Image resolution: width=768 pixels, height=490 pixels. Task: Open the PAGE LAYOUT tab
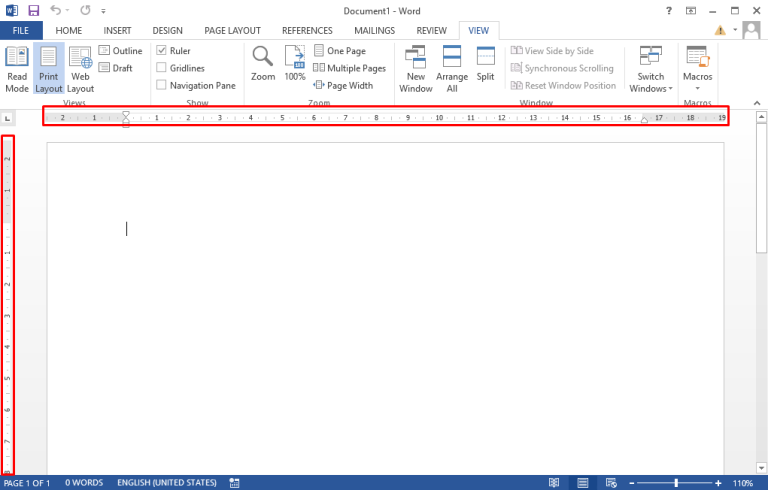(231, 31)
